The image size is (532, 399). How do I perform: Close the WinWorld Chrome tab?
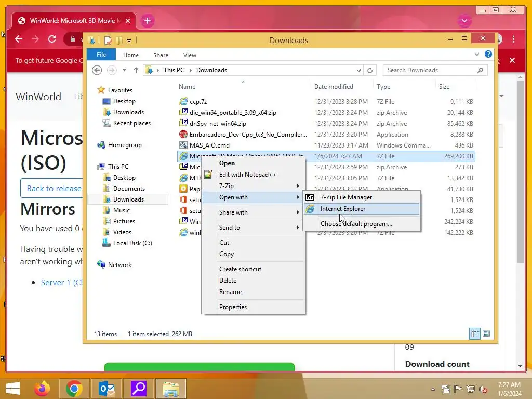(128, 21)
